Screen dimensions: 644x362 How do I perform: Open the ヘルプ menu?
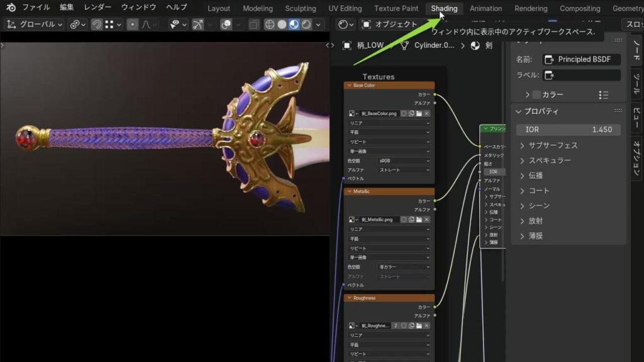coord(177,8)
